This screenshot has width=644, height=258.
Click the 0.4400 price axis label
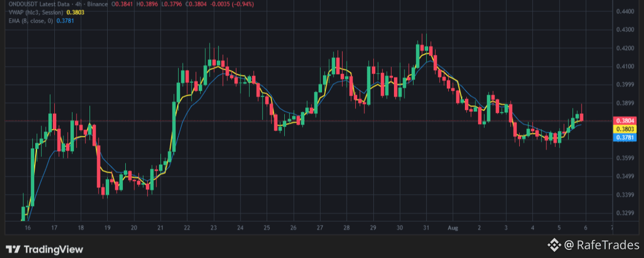(626, 11)
